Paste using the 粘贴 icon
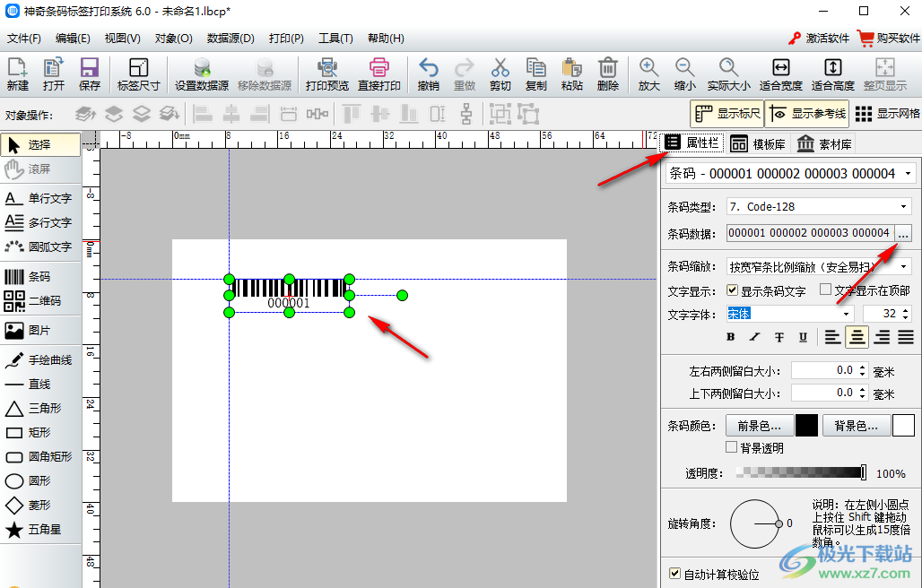 click(x=572, y=74)
